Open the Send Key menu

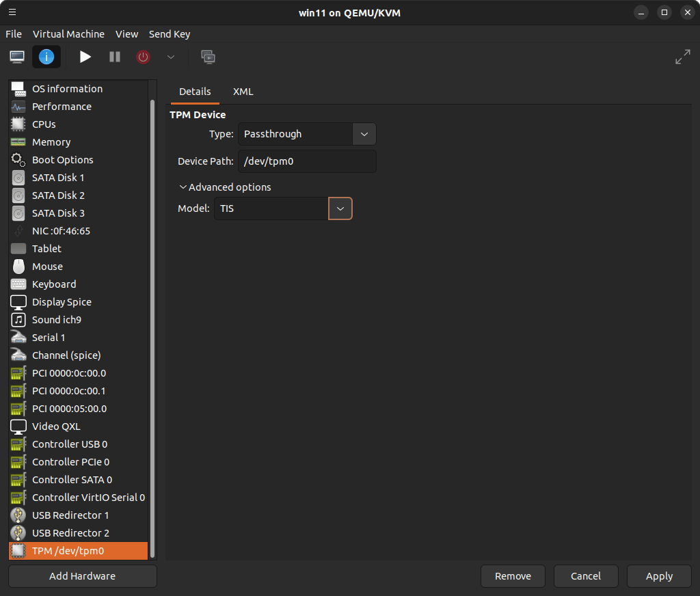pyautogui.click(x=170, y=34)
